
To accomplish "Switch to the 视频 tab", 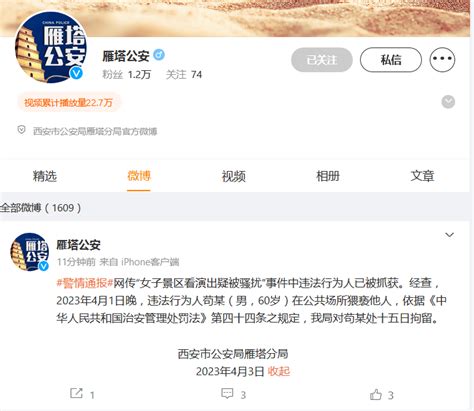I will 233,176.
